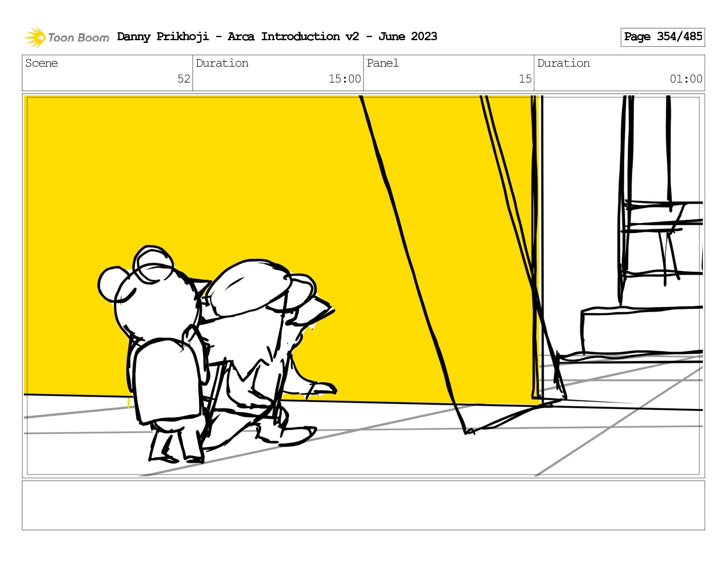Click the 'Panel' label
The height and width of the screenshot is (563, 728).
383,63
